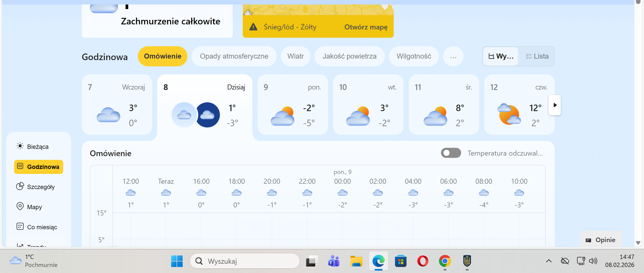Expand more hourly categories with ellipsis
The image size is (644, 273).
tap(453, 56)
